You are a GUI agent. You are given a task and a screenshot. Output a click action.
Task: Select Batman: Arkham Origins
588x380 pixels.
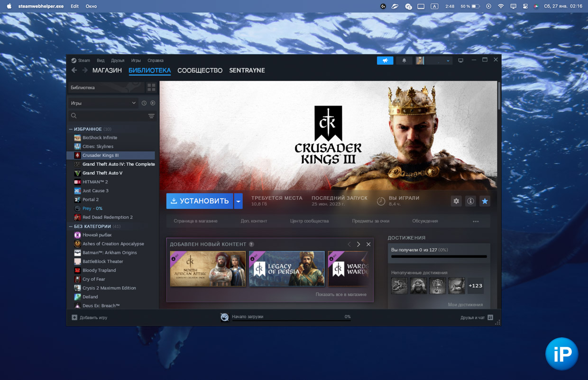[111, 253]
